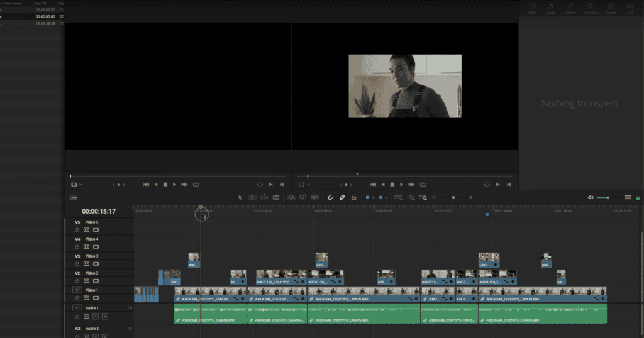Go to last frame in timeline viewer
Image resolution: width=644 pixels, height=338 pixels.
coord(411,185)
